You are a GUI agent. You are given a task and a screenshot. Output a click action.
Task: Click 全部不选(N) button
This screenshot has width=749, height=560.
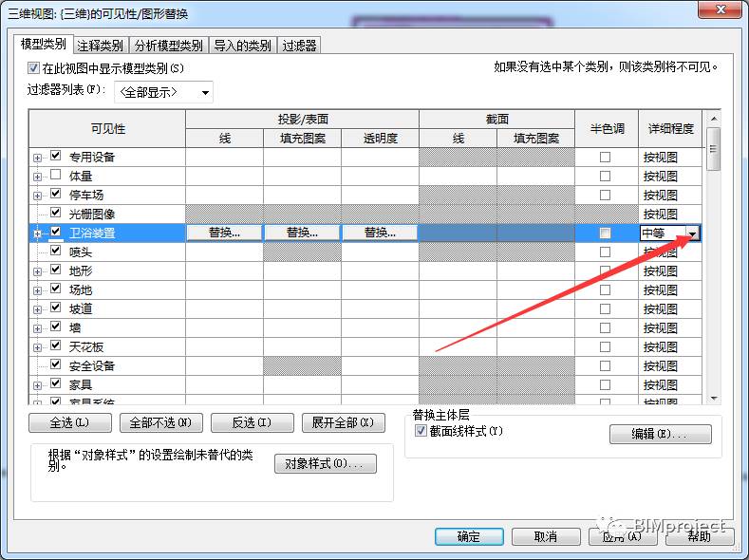point(161,423)
